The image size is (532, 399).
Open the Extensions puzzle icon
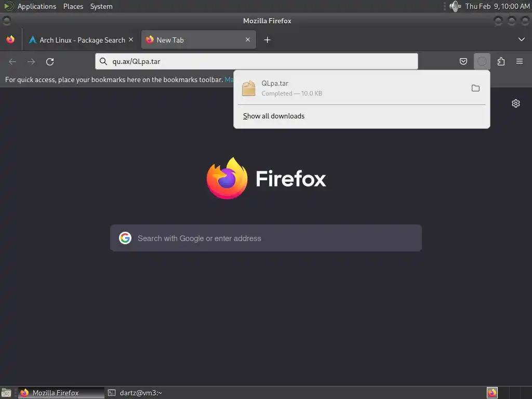point(501,61)
